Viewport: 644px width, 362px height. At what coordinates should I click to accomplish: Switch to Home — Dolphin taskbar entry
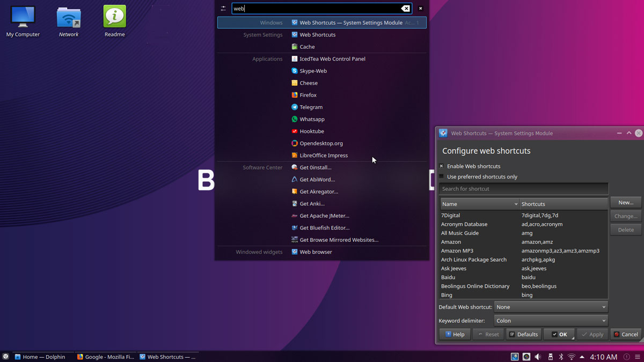pyautogui.click(x=42, y=357)
